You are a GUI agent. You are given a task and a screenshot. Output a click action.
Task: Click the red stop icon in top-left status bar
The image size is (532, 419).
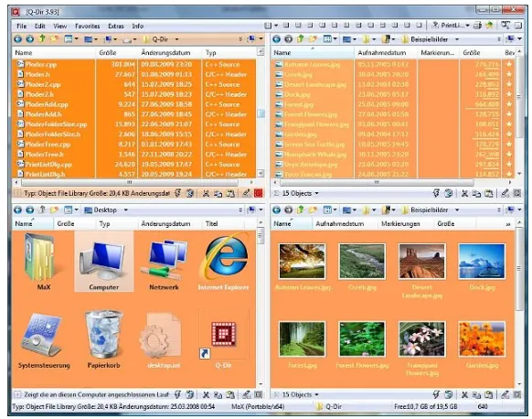(x=258, y=194)
